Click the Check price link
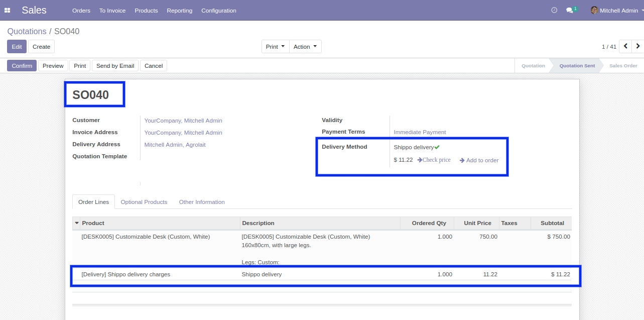 pos(434,160)
